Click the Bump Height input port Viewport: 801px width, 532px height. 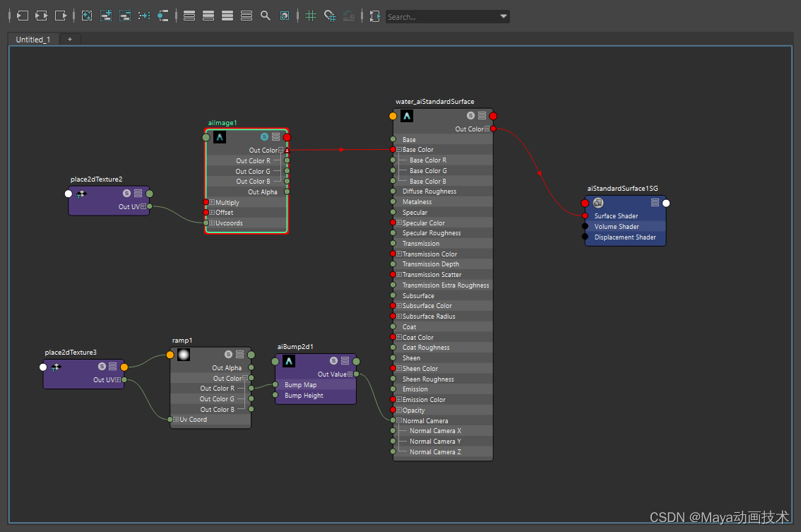(x=275, y=395)
